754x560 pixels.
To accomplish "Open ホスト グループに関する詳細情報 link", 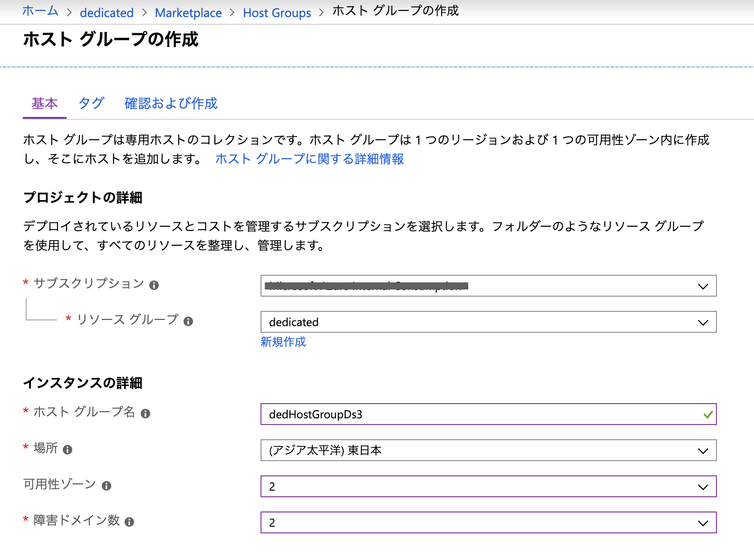I will [309, 159].
